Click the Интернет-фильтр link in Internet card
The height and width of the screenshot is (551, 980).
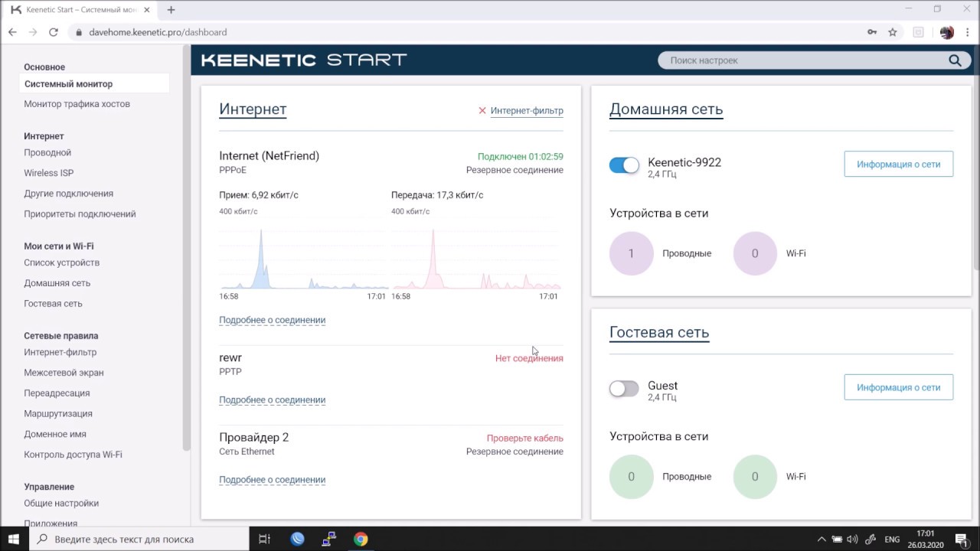[527, 110]
